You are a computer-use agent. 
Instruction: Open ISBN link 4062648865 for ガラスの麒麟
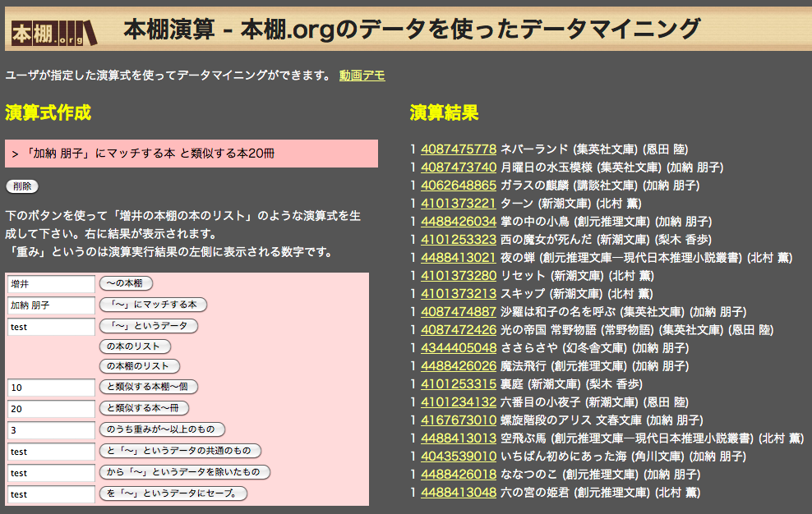click(459, 186)
